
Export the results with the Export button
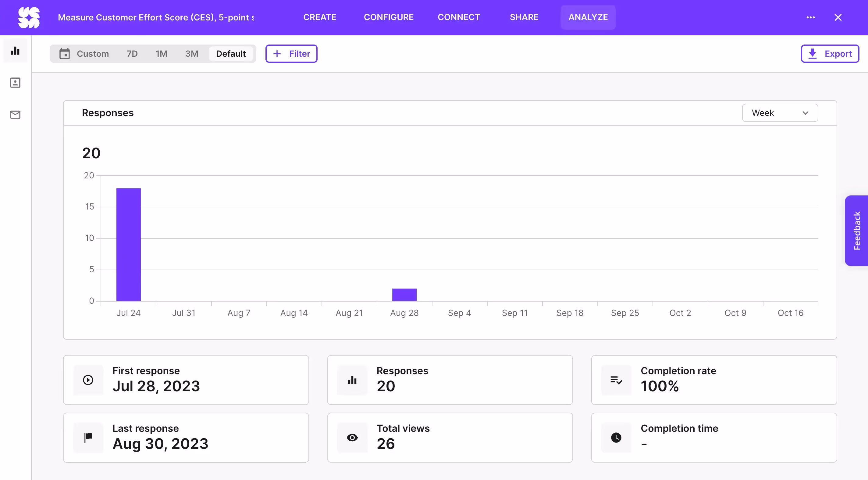click(x=830, y=54)
